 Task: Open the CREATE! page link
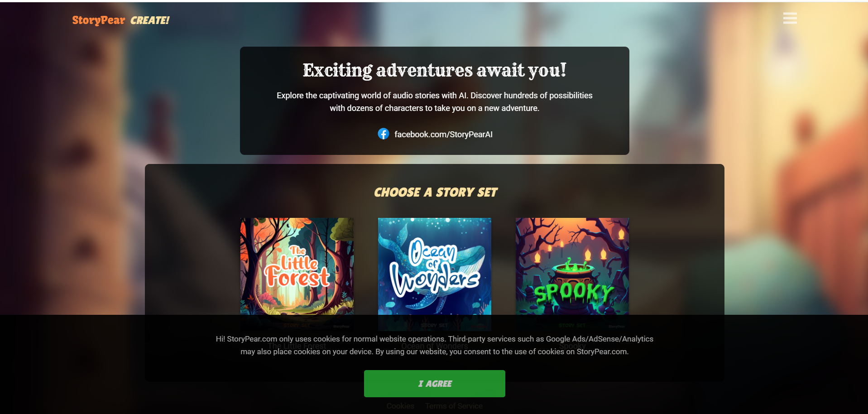coord(150,20)
